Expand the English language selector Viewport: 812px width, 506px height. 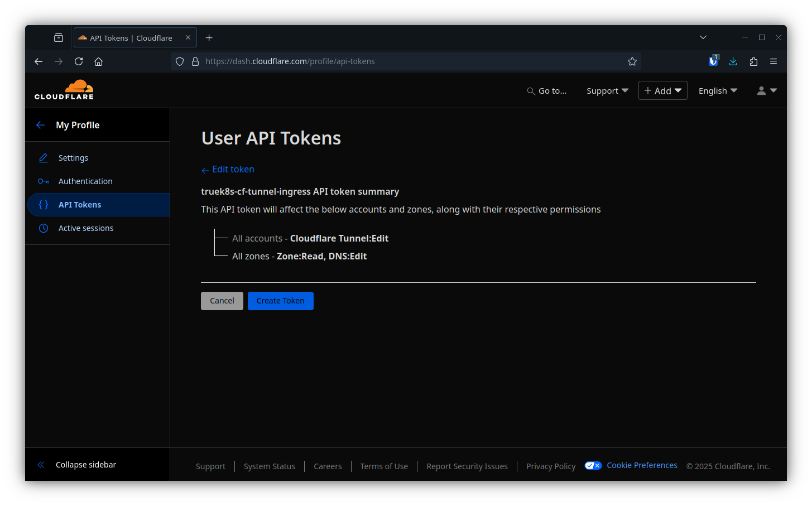tap(718, 91)
